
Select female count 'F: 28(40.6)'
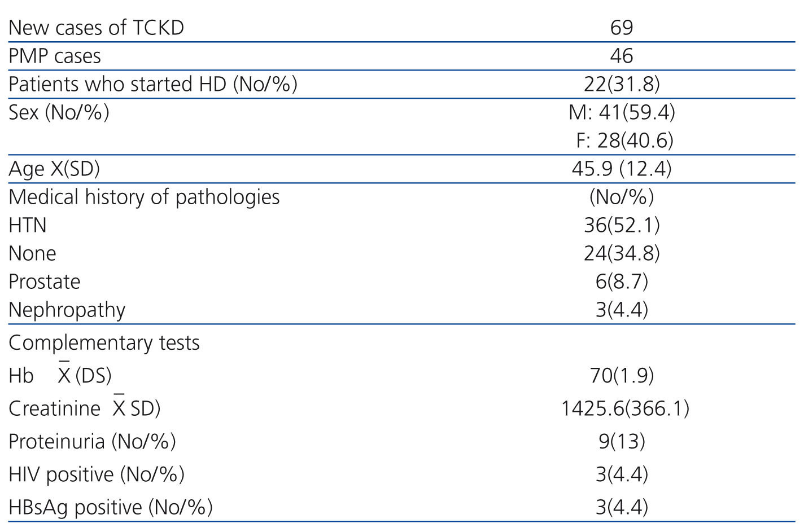624,140
